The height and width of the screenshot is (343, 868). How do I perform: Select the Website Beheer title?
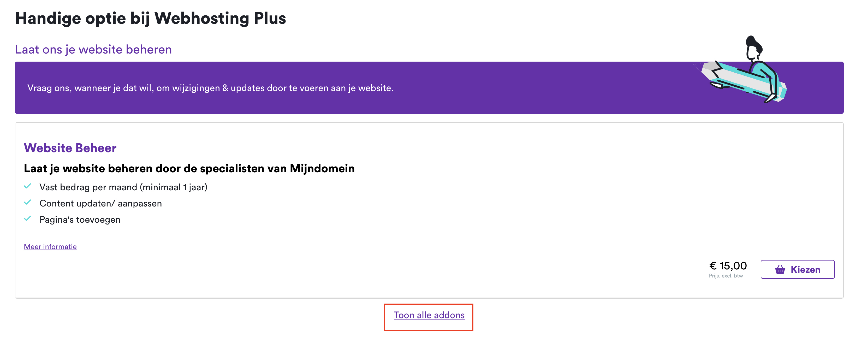70,148
